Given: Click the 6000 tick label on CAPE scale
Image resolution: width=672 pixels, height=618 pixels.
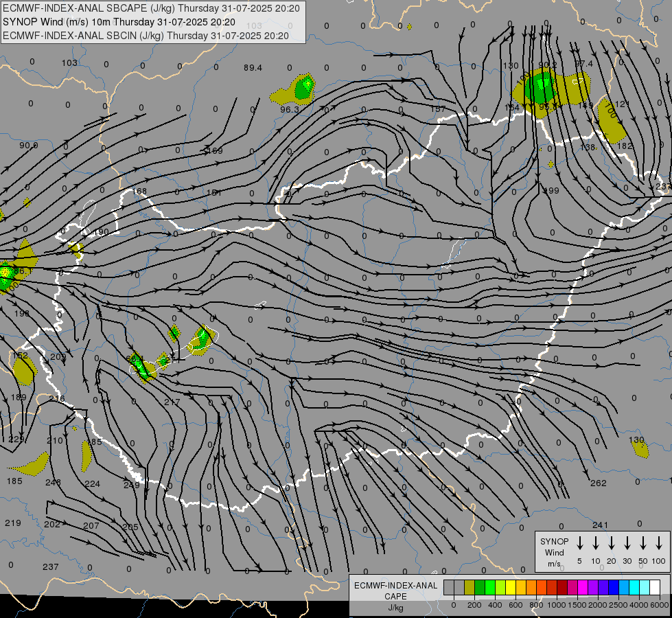Looking at the screenshot, I should (659, 605).
